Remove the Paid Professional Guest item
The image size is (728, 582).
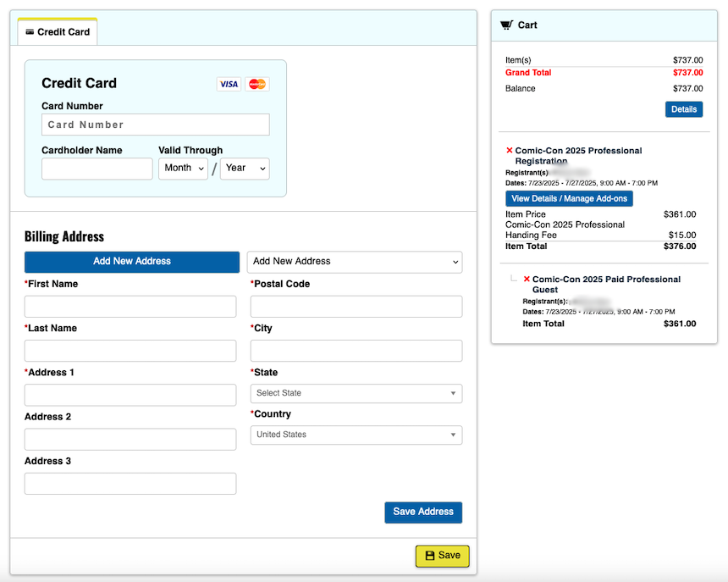click(527, 280)
